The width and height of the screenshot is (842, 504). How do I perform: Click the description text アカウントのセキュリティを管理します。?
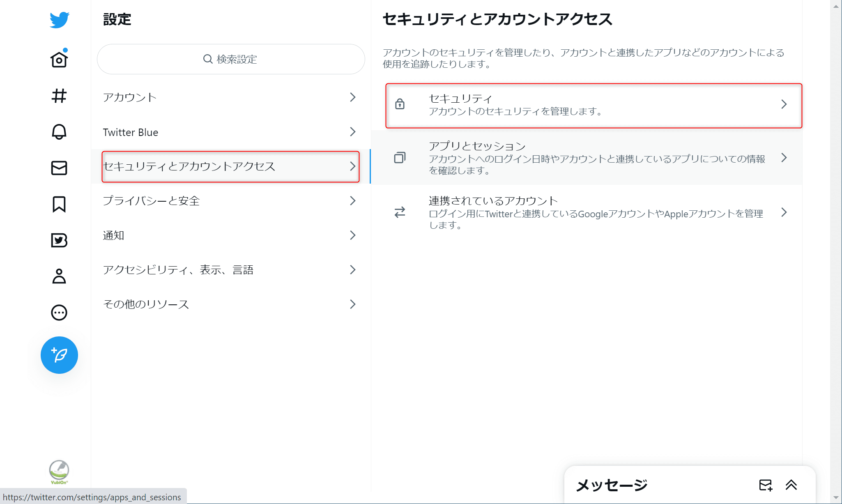pyautogui.click(x=516, y=111)
